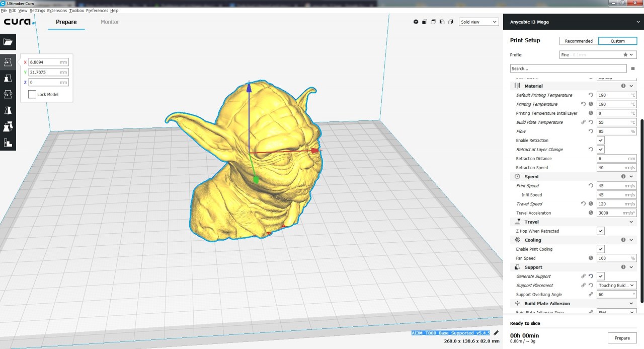Viewport: 644px width, 349px height.
Task: Open the settings visibility hamburger menu
Action: point(632,68)
